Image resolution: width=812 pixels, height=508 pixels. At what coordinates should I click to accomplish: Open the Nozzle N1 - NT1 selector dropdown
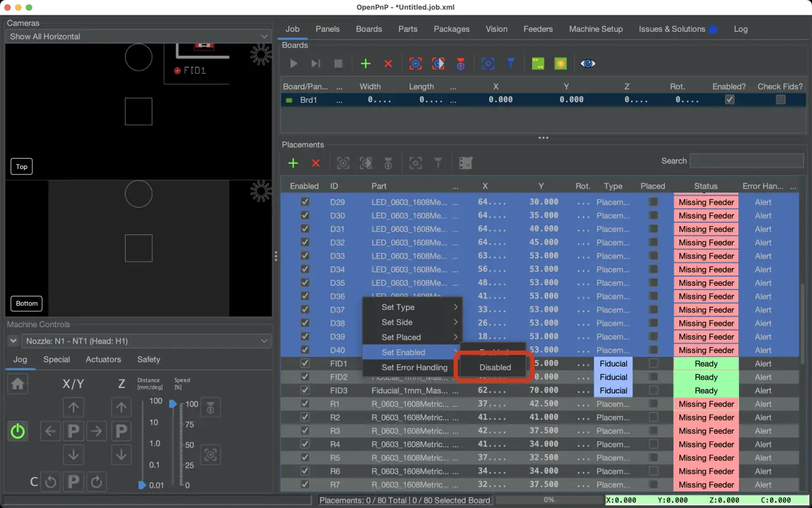147,341
